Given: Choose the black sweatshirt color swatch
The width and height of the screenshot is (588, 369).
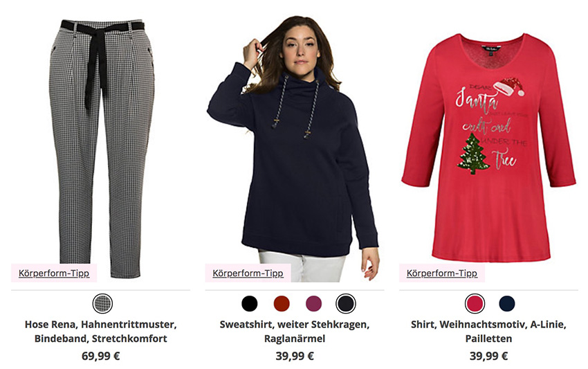Looking at the screenshot, I should (249, 303).
